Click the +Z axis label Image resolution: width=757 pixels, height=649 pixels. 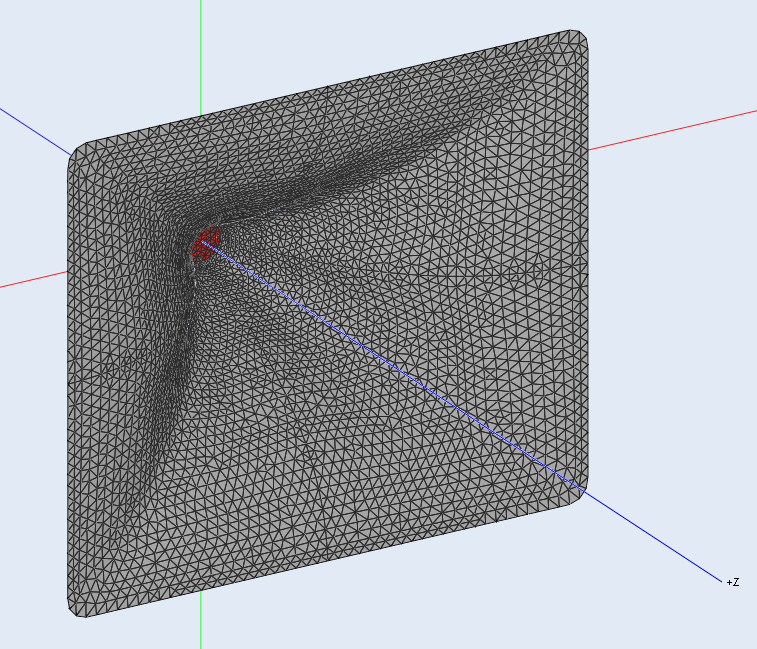click(x=732, y=582)
